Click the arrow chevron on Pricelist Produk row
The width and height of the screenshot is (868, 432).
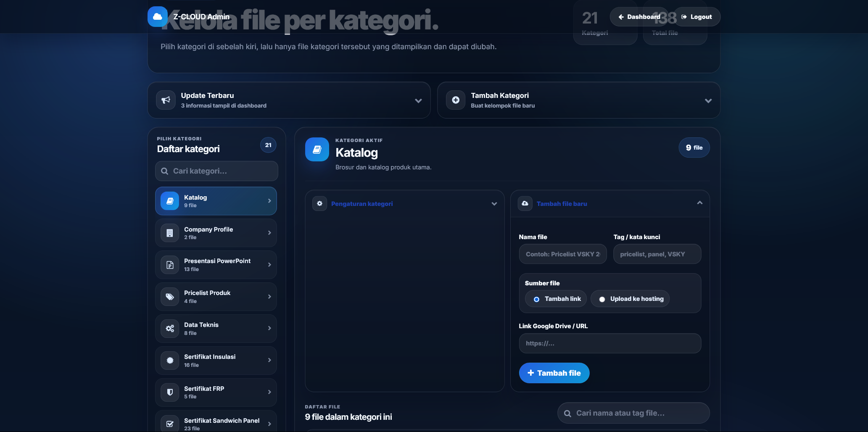coord(269,297)
